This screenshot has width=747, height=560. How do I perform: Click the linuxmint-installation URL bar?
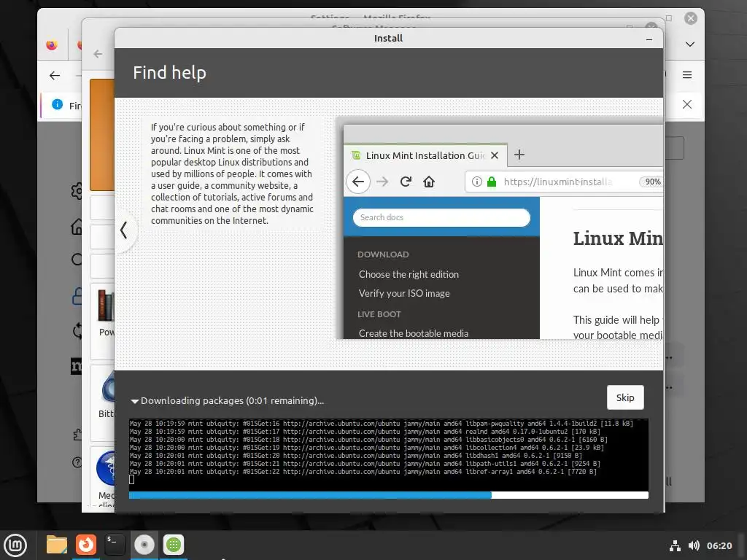564,182
